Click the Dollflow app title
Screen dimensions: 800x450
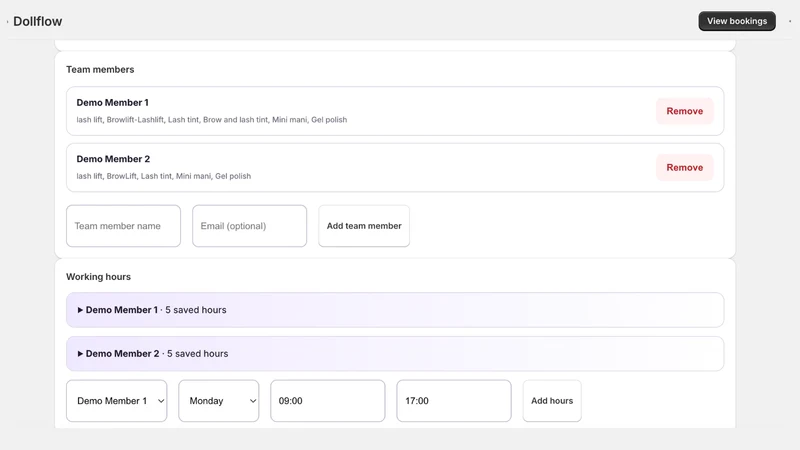[x=37, y=21]
